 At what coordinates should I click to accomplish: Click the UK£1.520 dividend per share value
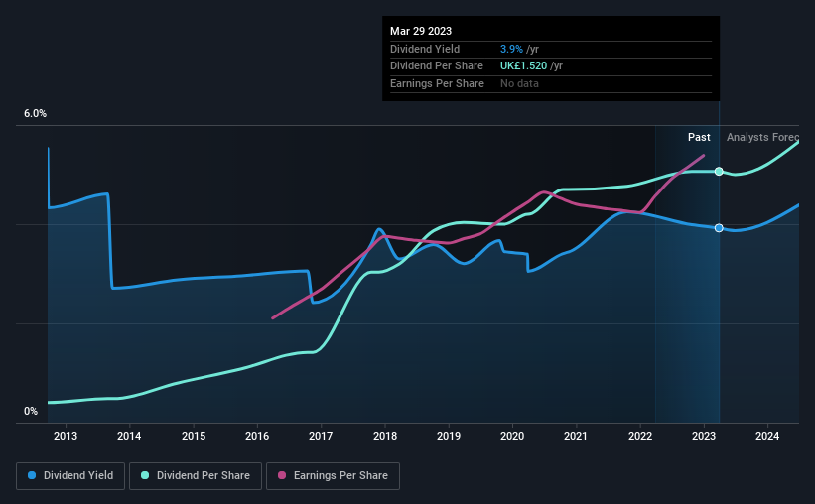523,66
